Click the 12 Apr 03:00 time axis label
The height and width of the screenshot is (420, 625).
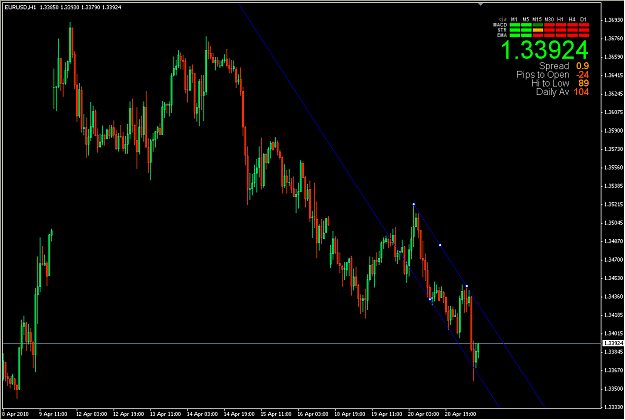click(x=91, y=414)
